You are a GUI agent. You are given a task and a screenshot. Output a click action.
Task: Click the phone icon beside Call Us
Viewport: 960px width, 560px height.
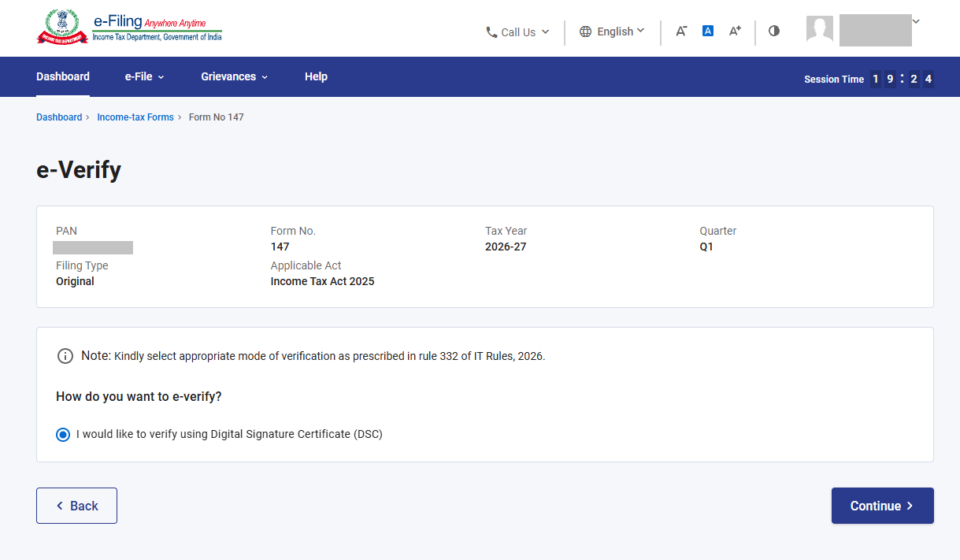(491, 32)
